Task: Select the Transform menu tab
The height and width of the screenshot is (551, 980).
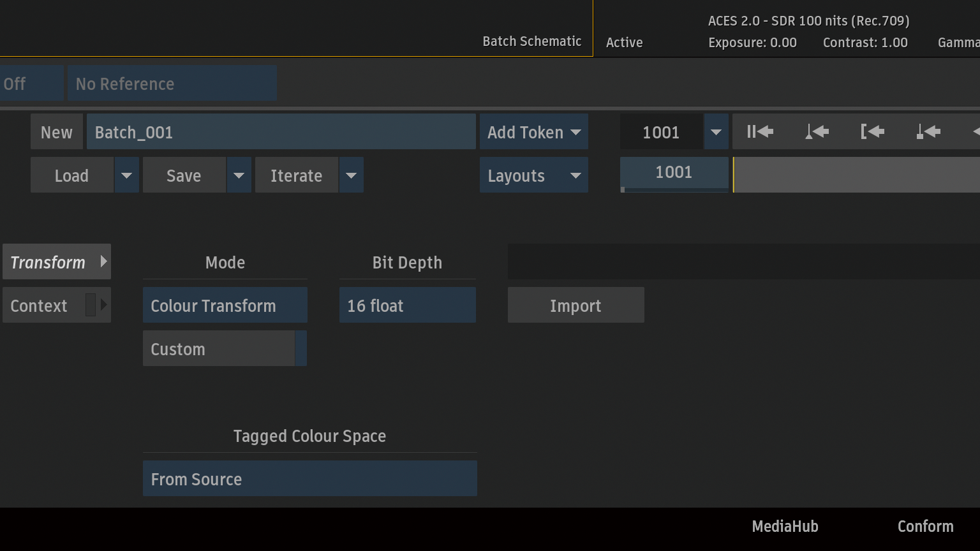Action: [56, 262]
